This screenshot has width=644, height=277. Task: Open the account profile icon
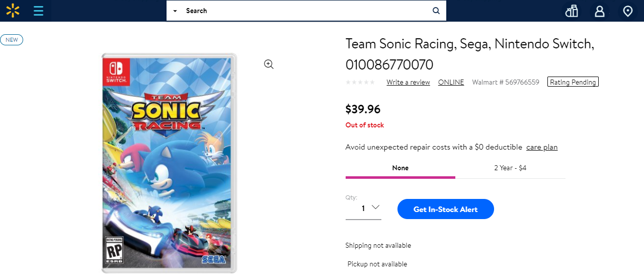click(x=599, y=11)
